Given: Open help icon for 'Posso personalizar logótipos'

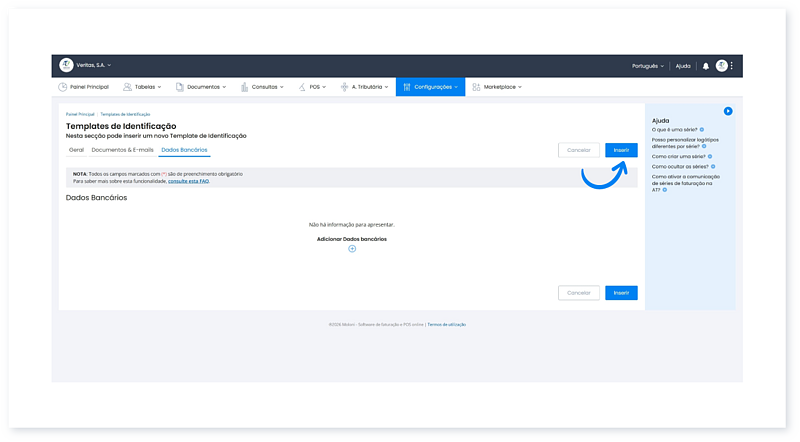Looking at the screenshot, I should (704, 146).
